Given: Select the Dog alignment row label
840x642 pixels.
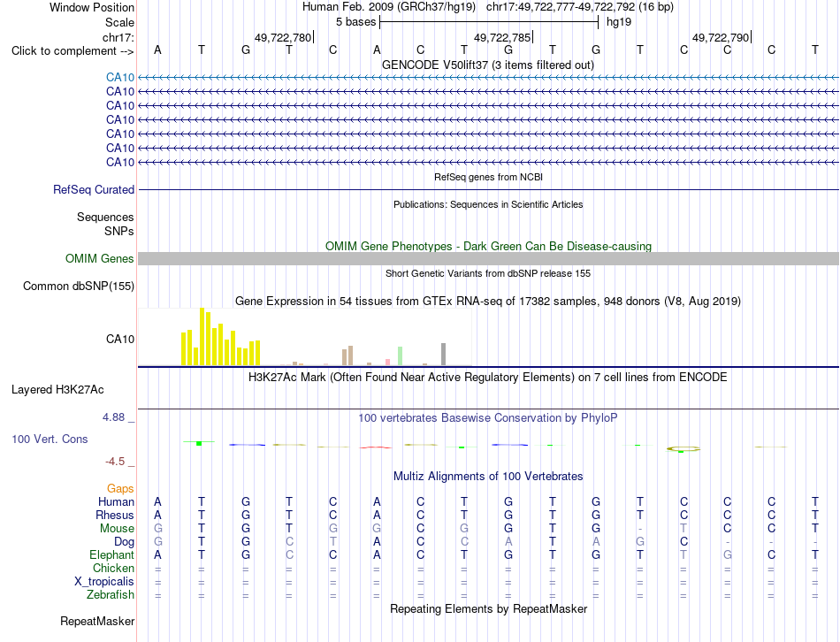Looking at the screenshot, I should click(x=124, y=542).
